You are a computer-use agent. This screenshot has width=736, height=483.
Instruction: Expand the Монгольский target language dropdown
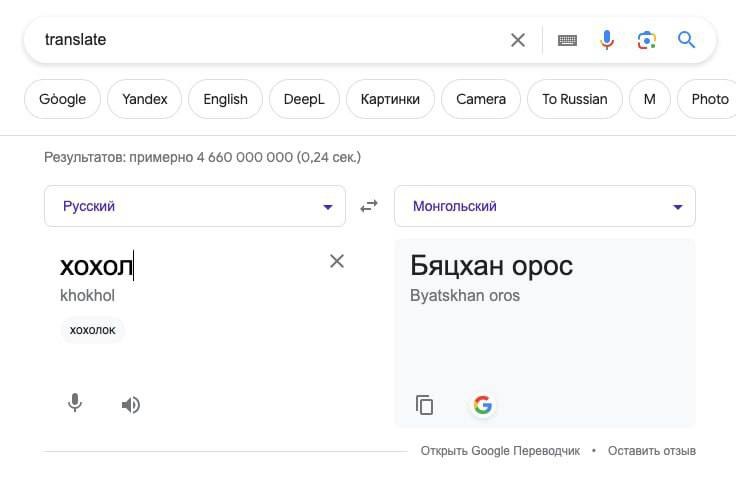(545, 206)
